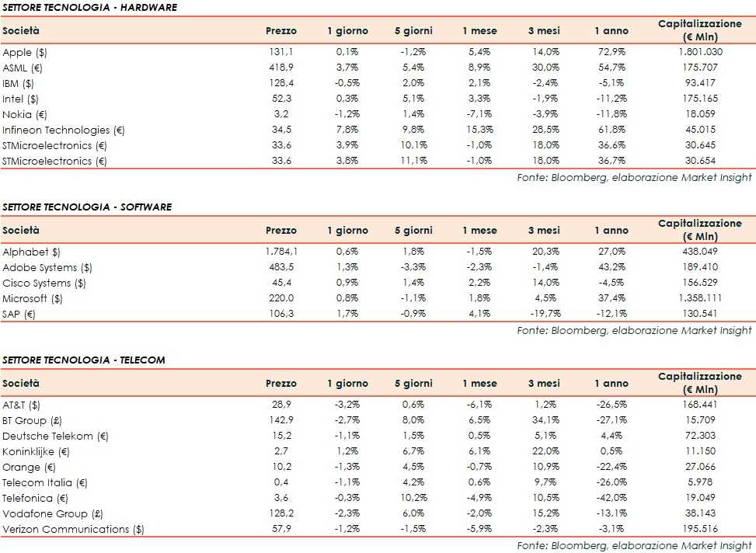Select the ASML (€) company name
Image resolution: width=756 pixels, height=553 pixels.
24,68
